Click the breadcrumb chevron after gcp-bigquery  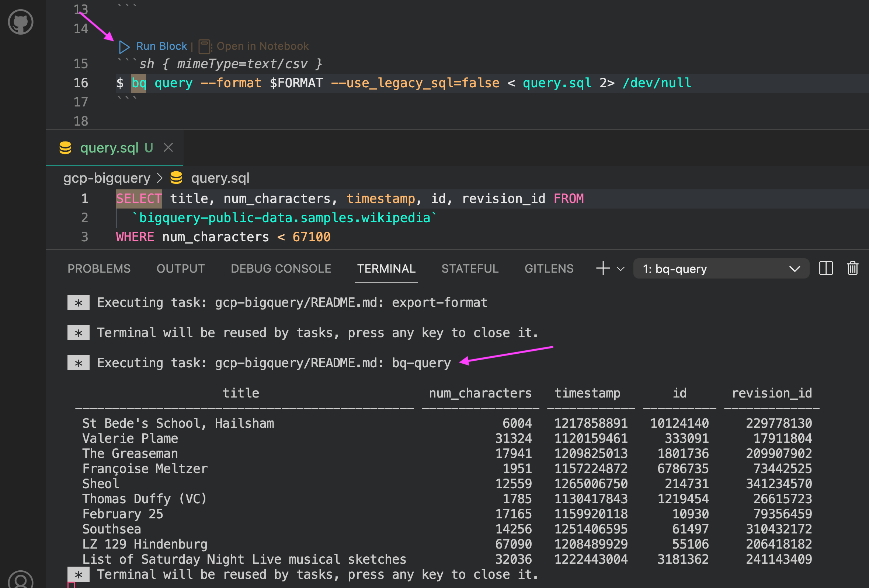160,178
